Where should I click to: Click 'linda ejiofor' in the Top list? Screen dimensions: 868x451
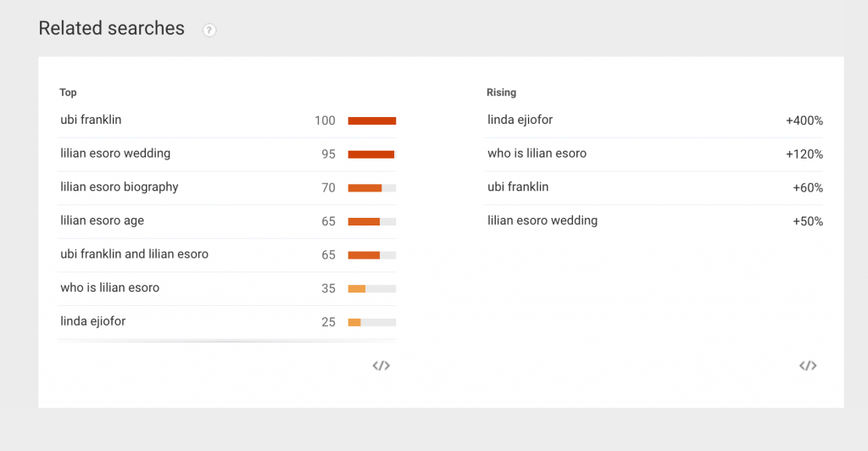click(x=93, y=321)
